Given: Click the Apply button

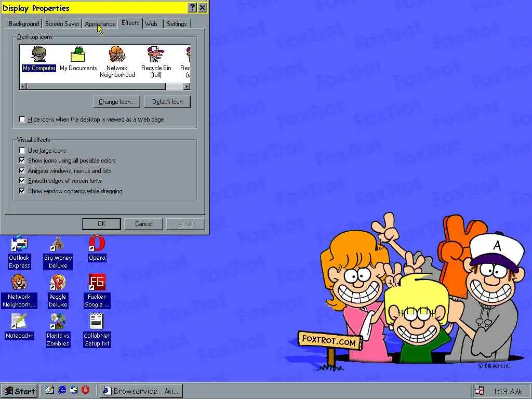Looking at the screenshot, I should pos(185,224).
